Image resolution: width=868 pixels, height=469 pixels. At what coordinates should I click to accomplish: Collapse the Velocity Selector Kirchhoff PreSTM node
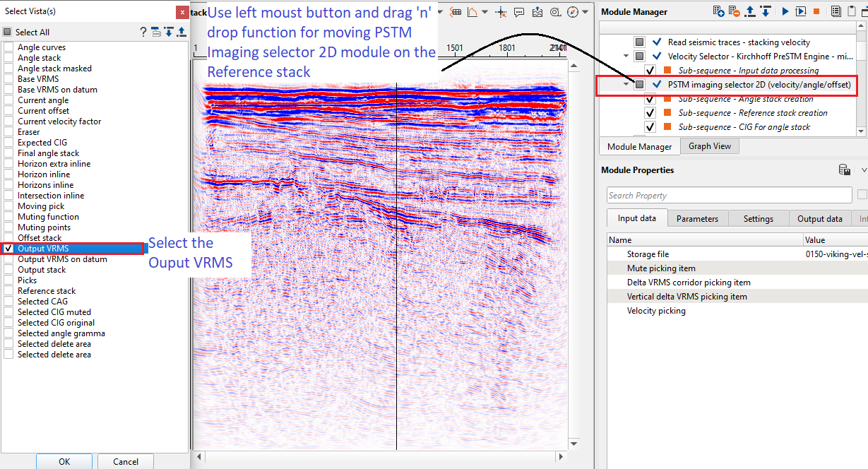[626, 57]
